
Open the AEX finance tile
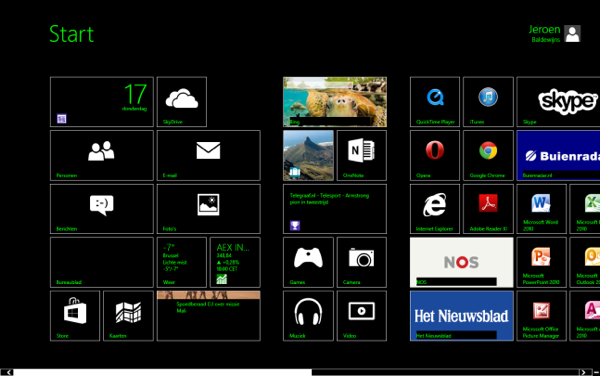click(x=235, y=262)
